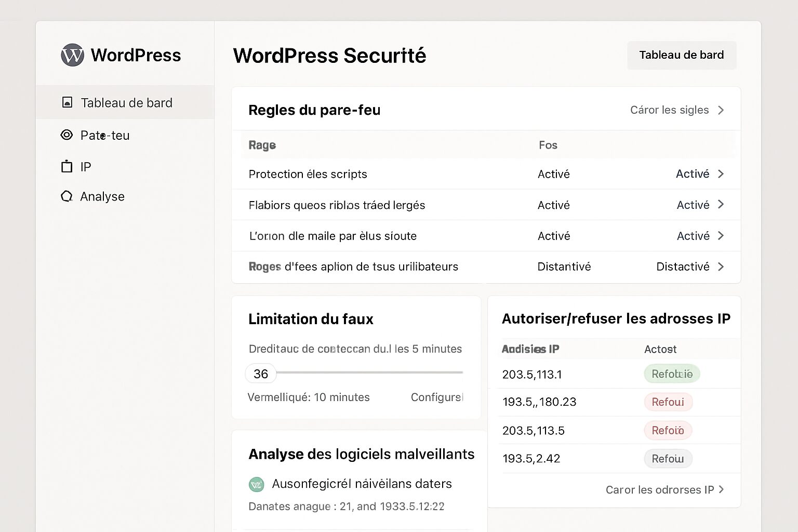
Task: Click the Pare-feu shield icon in sidebar
Action: (x=66, y=135)
